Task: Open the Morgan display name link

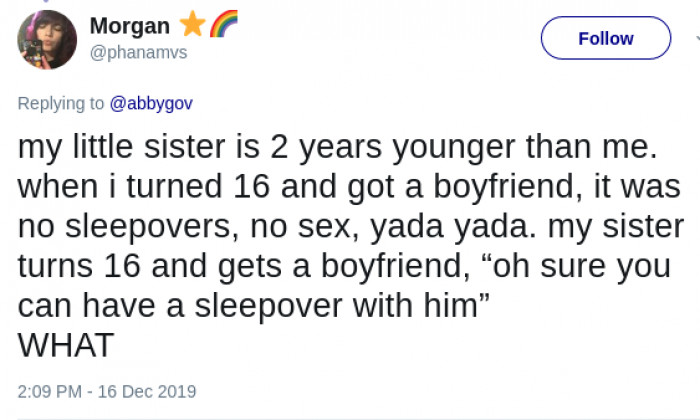Action: point(130,25)
